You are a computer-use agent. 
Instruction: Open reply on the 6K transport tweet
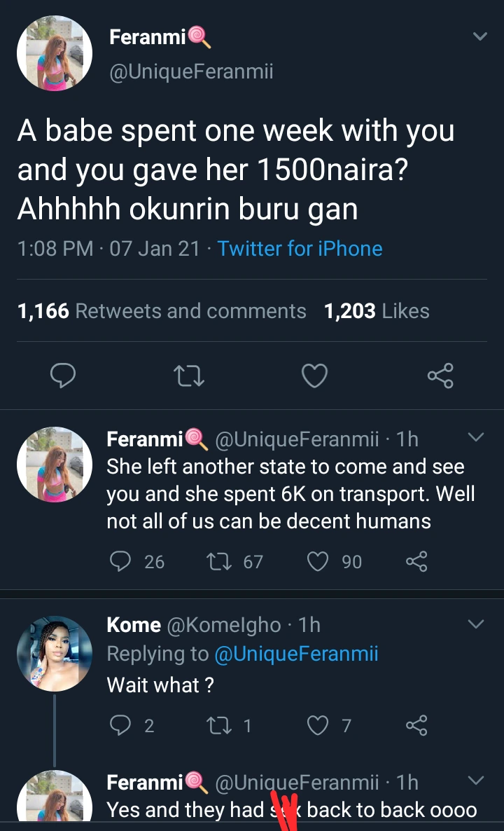tap(122, 561)
